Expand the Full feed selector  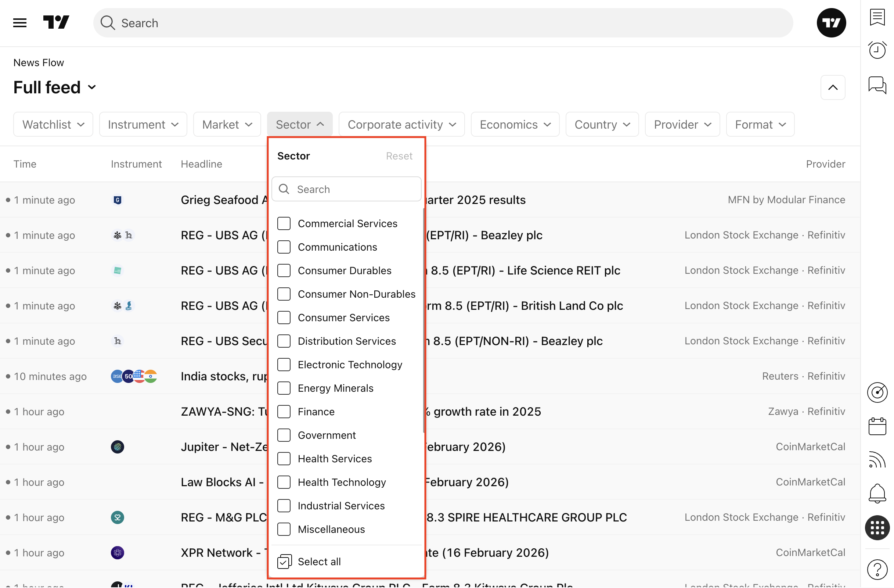(55, 87)
